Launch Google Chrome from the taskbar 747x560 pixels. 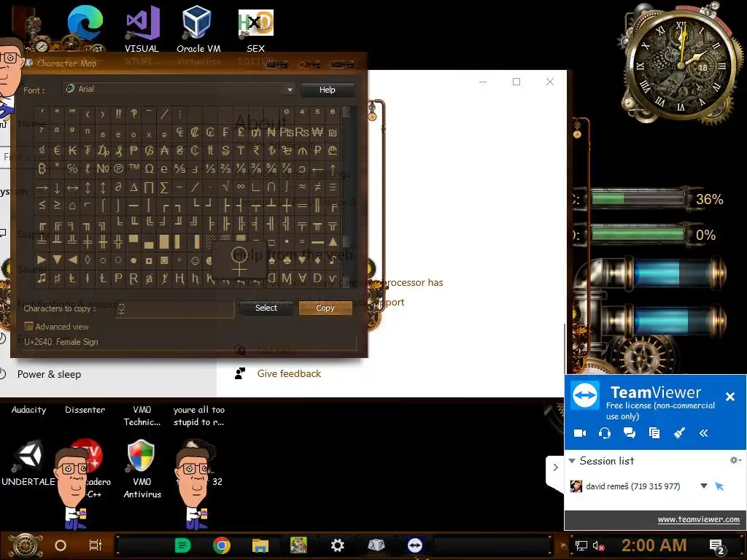pyautogui.click(x=222, y=545)
